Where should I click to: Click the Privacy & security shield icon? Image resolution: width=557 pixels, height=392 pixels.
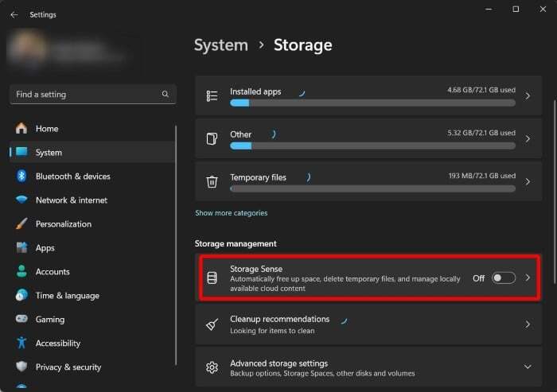coord(21,367)
